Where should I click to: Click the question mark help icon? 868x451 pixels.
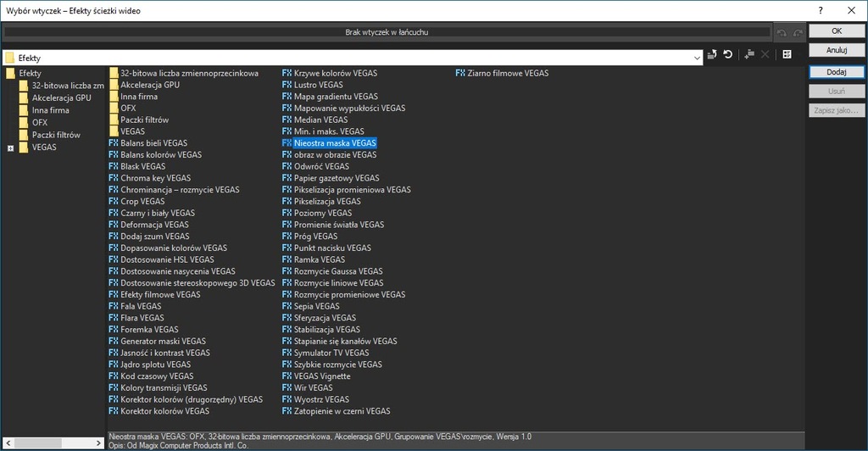tap(821, 10)
